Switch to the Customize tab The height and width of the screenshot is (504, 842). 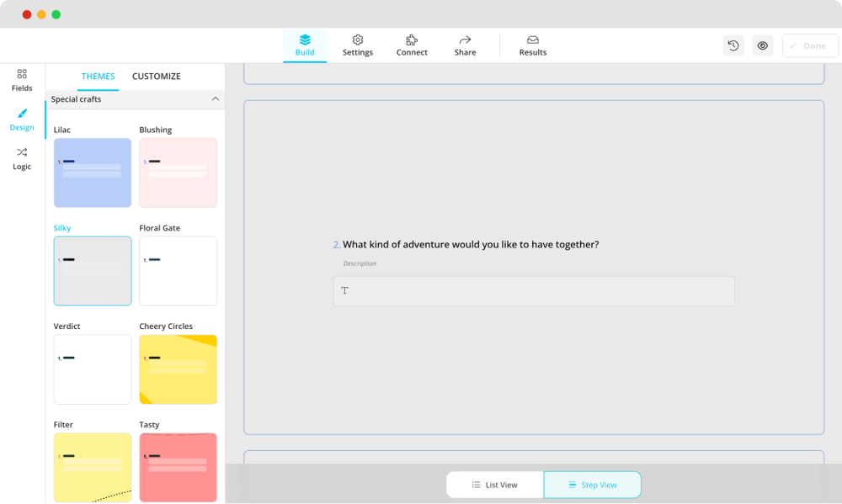coord(156,77)
